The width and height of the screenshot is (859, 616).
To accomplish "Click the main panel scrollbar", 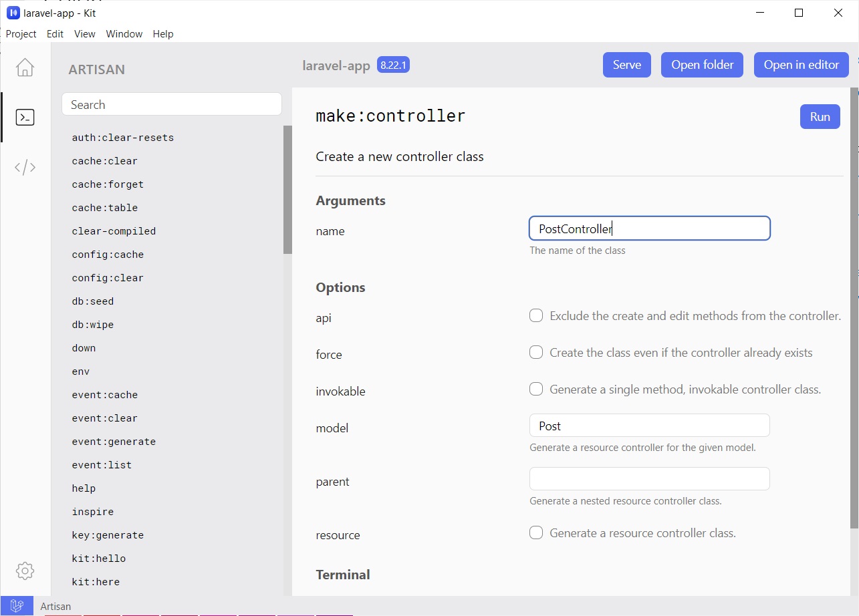I will (854, 307).
